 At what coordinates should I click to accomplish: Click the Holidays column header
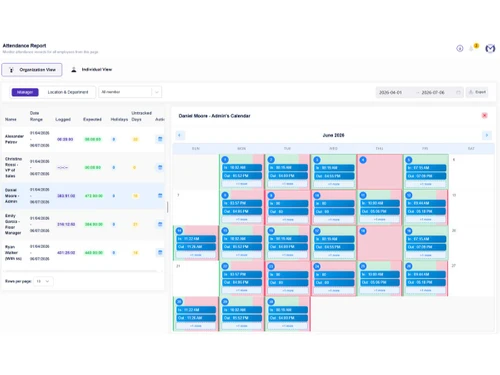[x=119, y=119]
